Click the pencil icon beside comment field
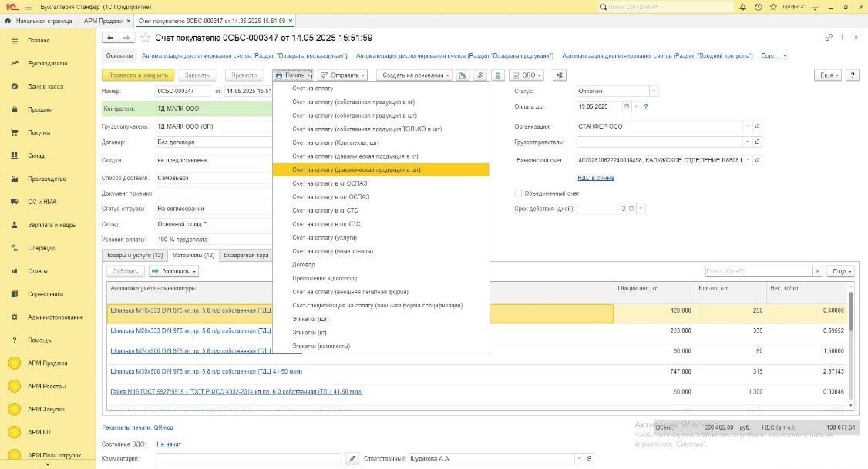Image resolution: width=868 pixels, height=469 pixels. tap(352, 459)
